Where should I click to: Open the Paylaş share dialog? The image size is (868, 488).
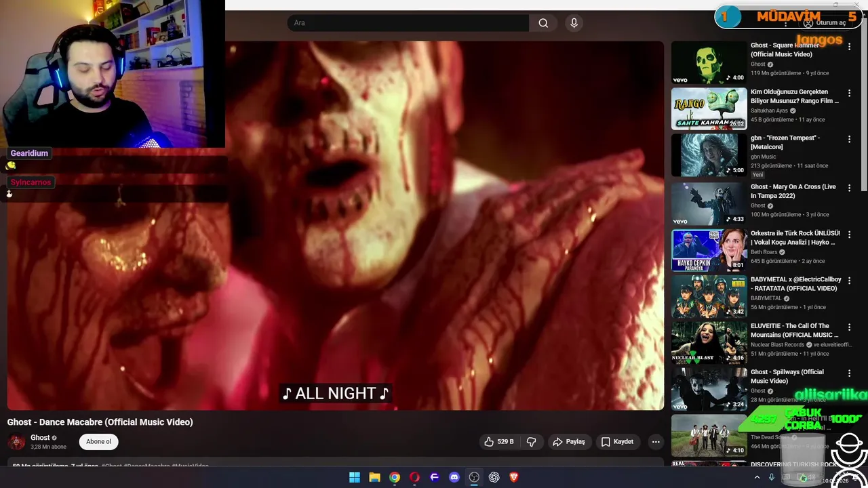coord(569,442)
